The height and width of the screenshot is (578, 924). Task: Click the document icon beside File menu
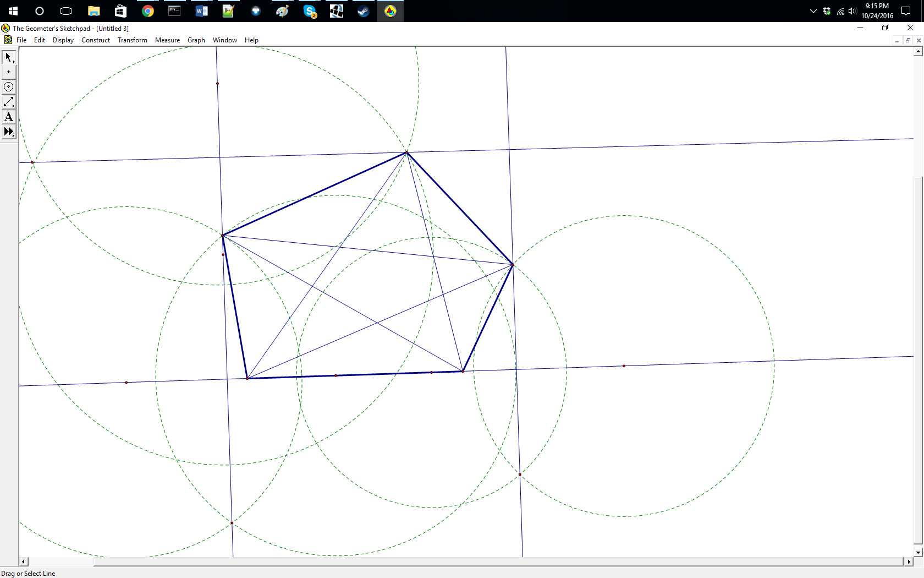(8, 40)
